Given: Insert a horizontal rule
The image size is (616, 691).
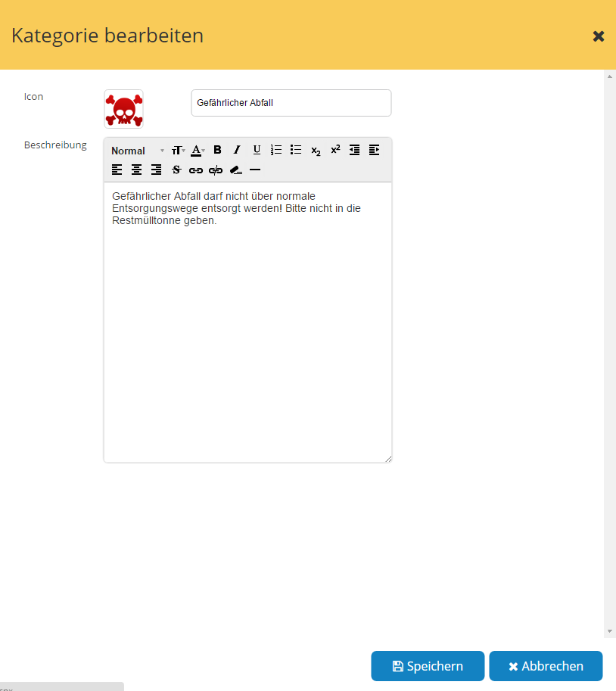Looking at the screenshot, I should point(255,170).
